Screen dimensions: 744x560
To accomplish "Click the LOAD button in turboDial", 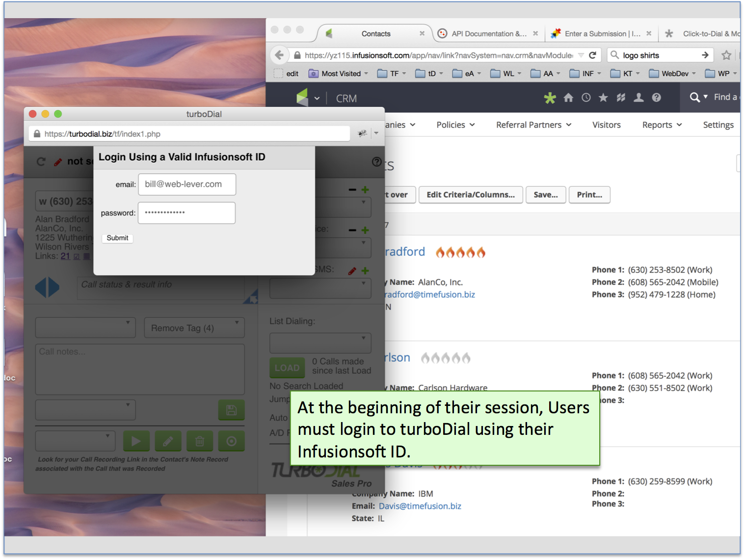I will pos(287,368).
